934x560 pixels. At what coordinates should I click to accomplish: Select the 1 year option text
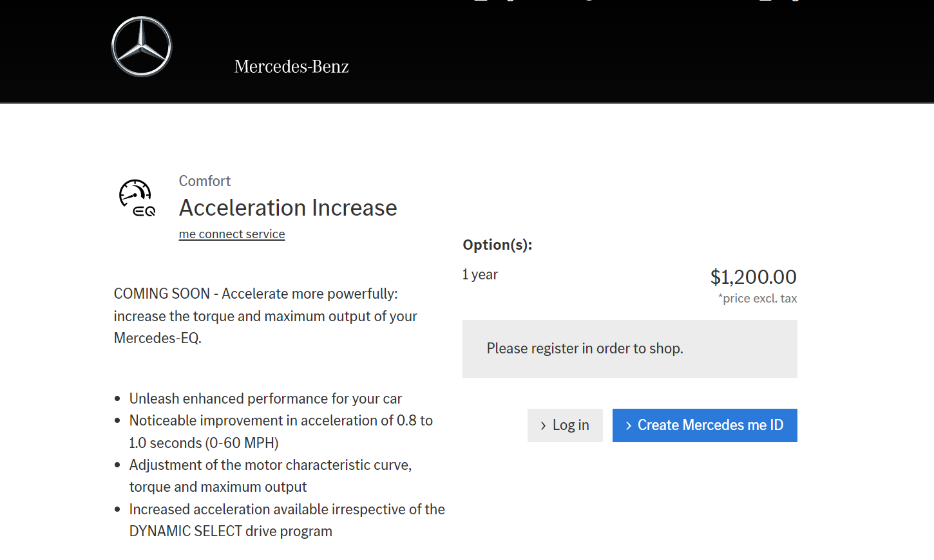tap(481, 275)
